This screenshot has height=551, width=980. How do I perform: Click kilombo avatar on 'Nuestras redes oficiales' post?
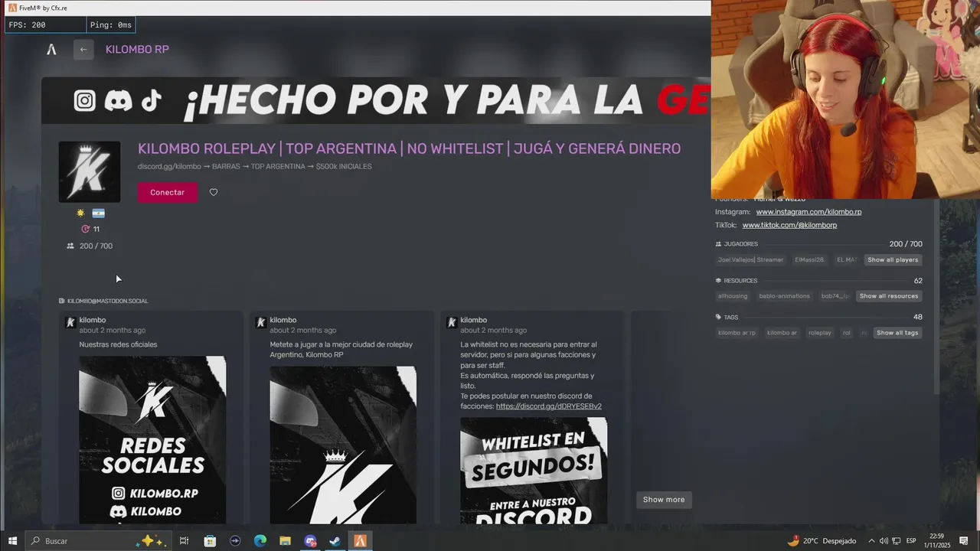(x=70, y=323)
